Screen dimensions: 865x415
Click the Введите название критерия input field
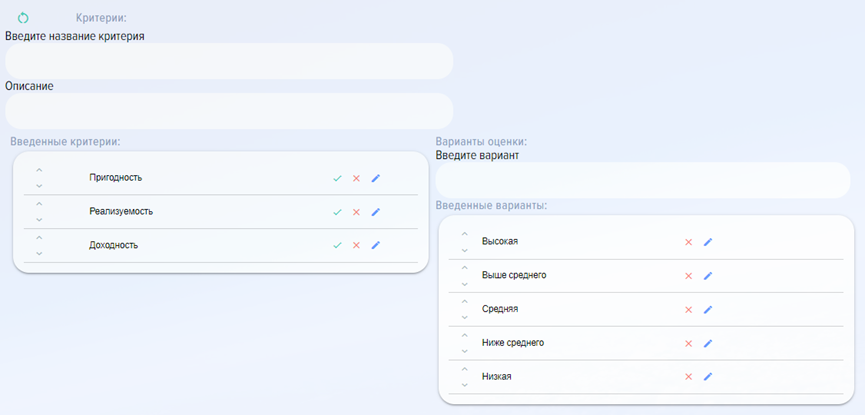click(229, 61)
